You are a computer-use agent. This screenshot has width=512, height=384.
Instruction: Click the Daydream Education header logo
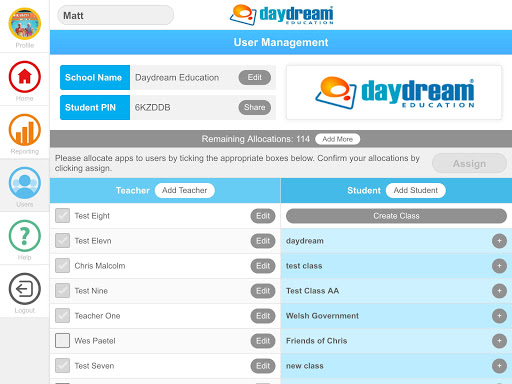(282, 15)
